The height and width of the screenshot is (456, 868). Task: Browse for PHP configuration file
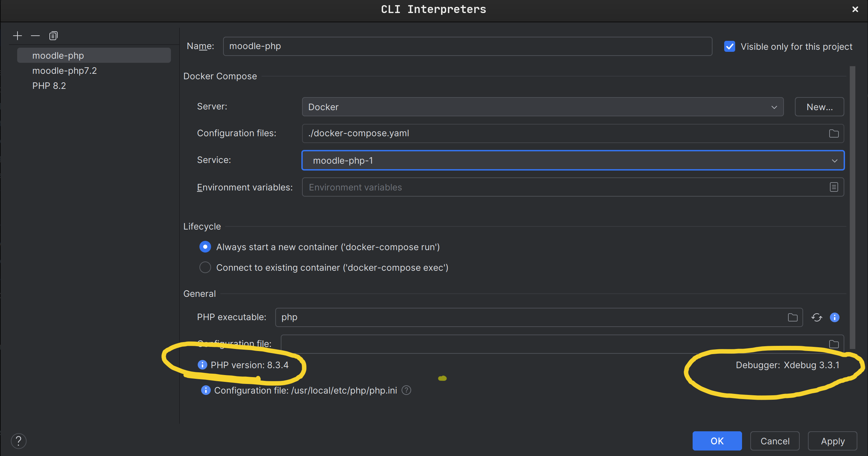834,344
